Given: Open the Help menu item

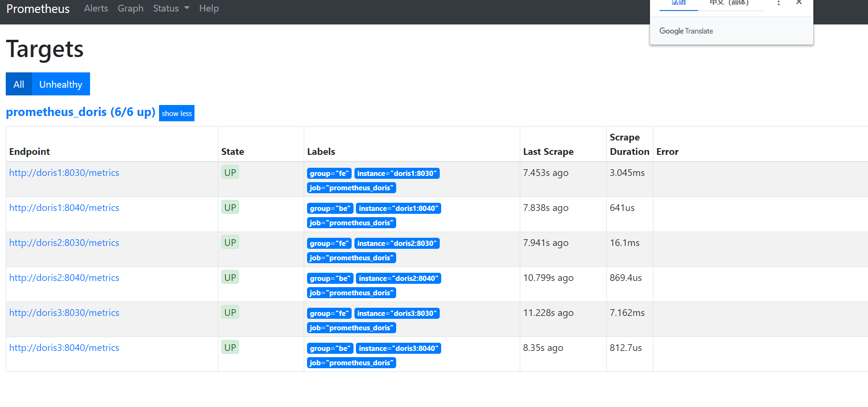Looking at the screenshot, I should tap(209, 9).
